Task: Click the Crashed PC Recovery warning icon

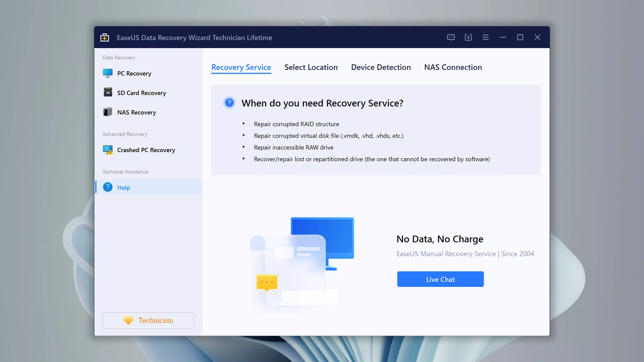Action: click(x=108, y=150)
